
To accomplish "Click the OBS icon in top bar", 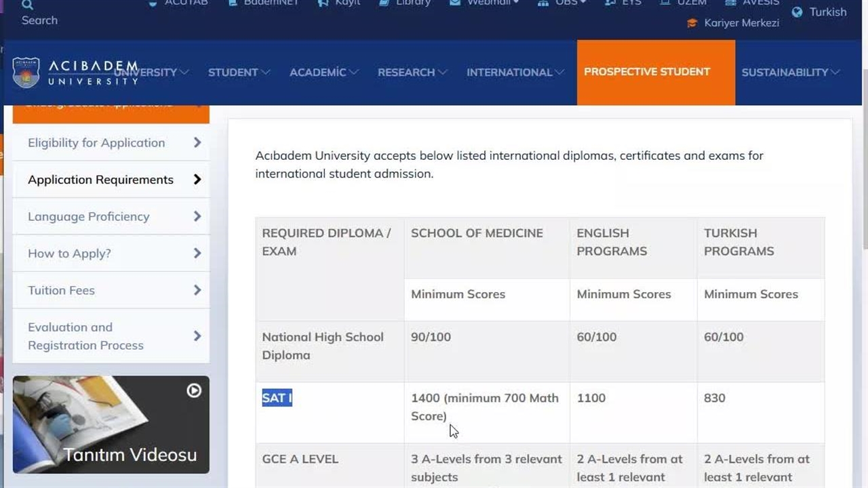I will pyautogui.click(x=543, y=3).
